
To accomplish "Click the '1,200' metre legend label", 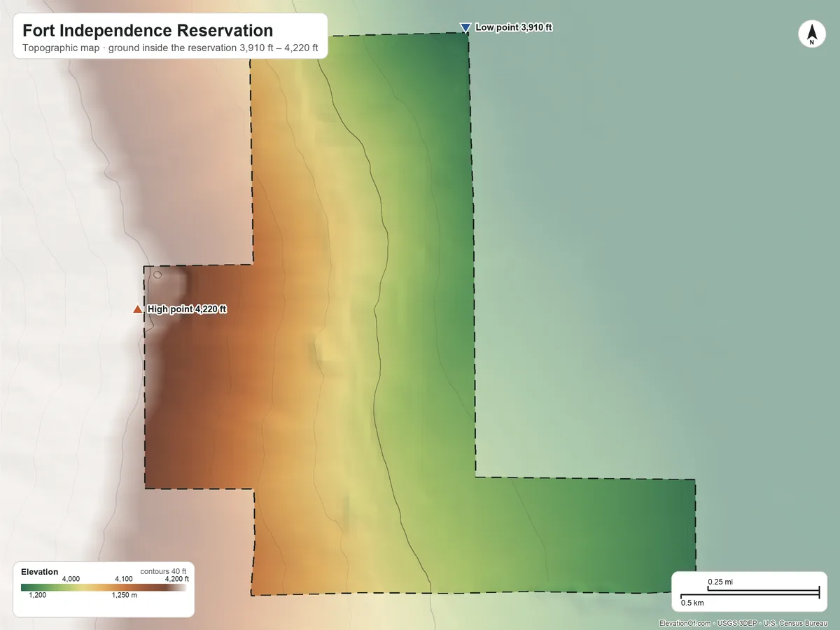I will [37, 596].
